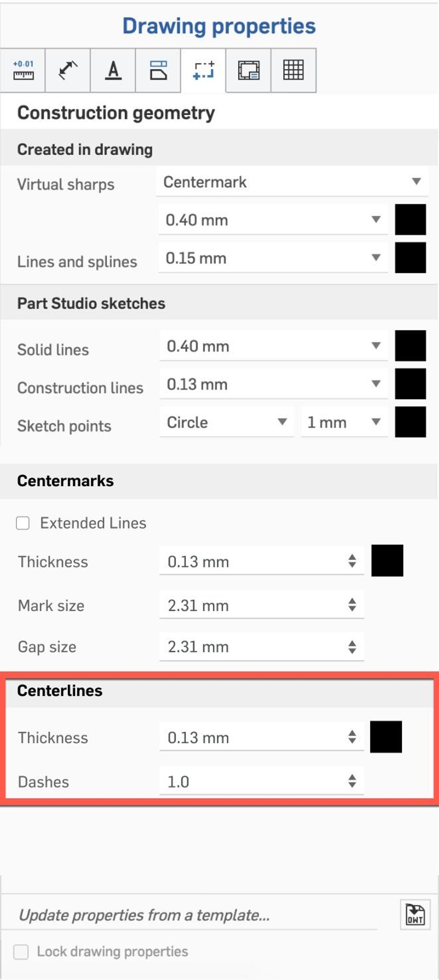
Task: Open the dimension arrow properties tab
Action: [68, 70]
